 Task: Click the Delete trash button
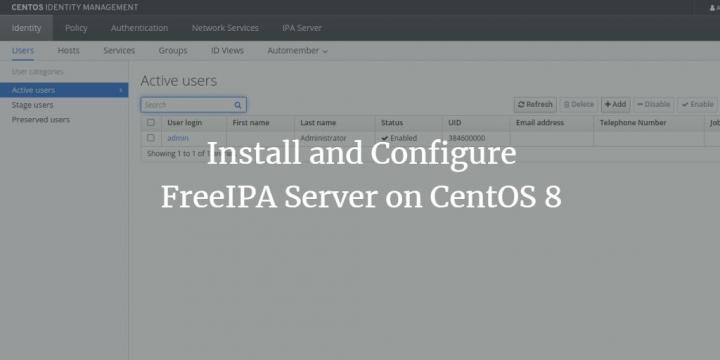click(579, 105)
